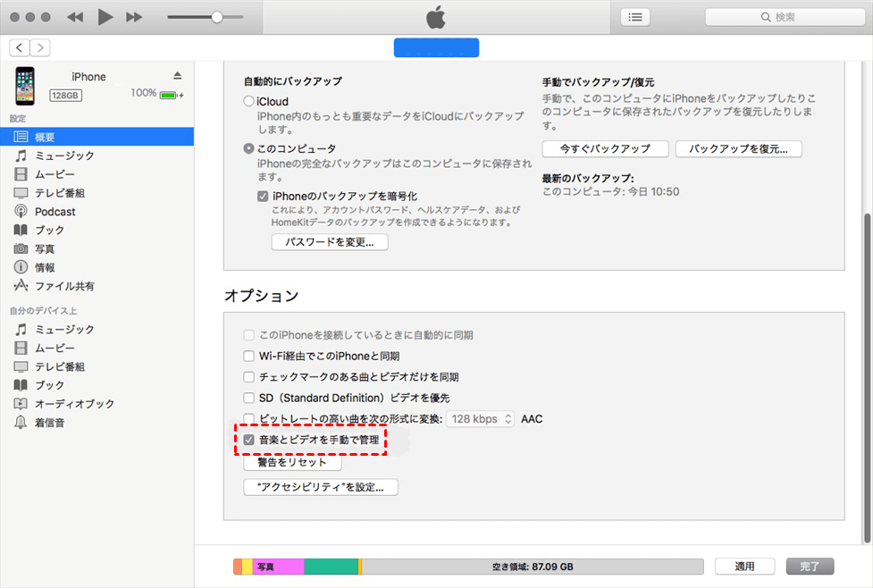Toggle the iPhoneのバックアップを暗号化 checkbox

[x=263, y=196]
